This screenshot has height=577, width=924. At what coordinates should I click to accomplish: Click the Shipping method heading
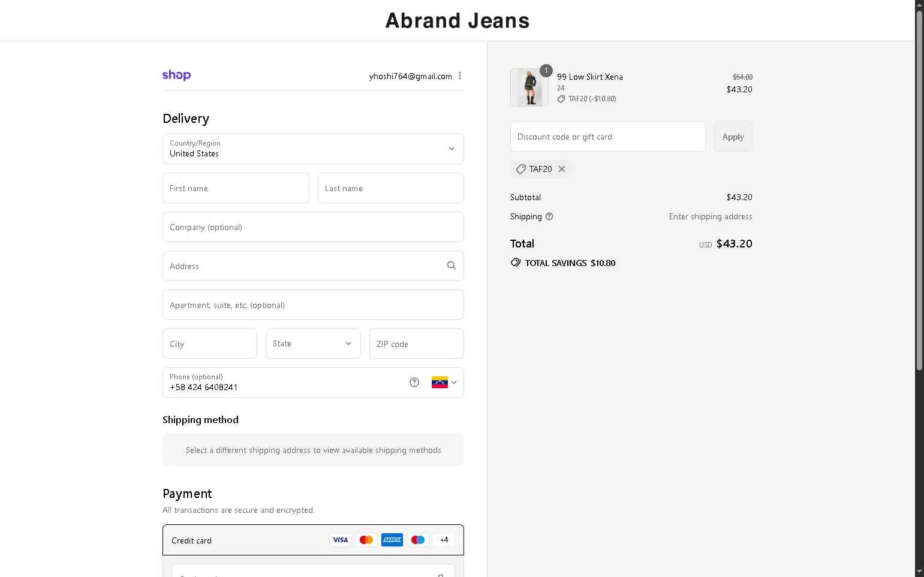pos(200,420)
